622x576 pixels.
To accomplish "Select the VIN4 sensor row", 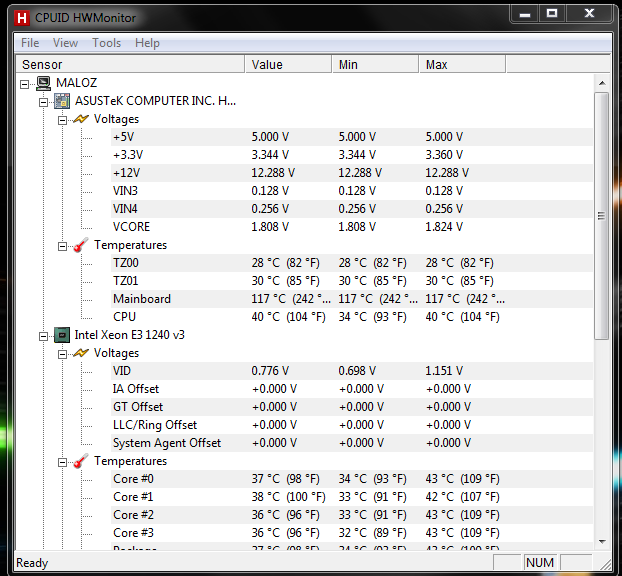I will pyautogui.click(x=352, y=209).
